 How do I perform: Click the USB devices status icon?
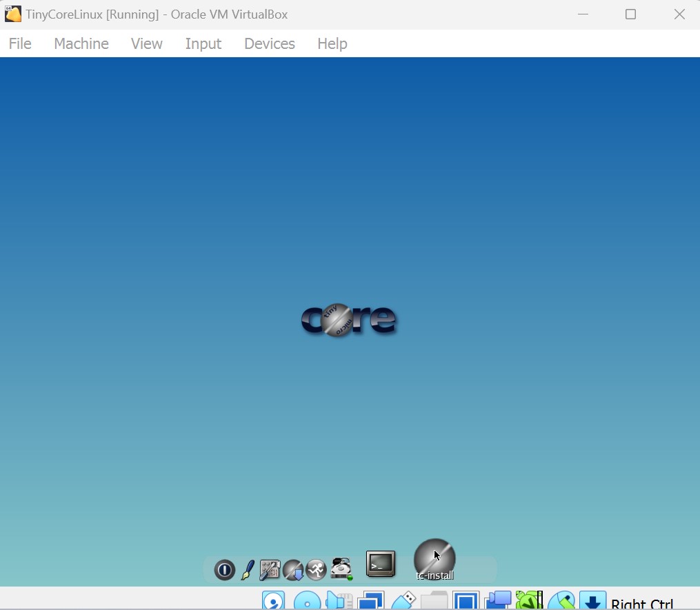(403, 600)
